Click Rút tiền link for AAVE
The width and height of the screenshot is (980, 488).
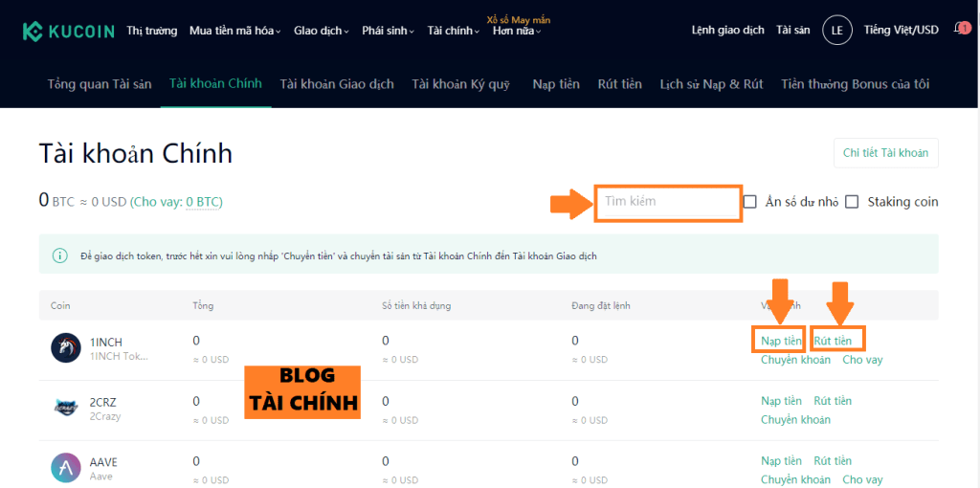(x=832, y=461)
